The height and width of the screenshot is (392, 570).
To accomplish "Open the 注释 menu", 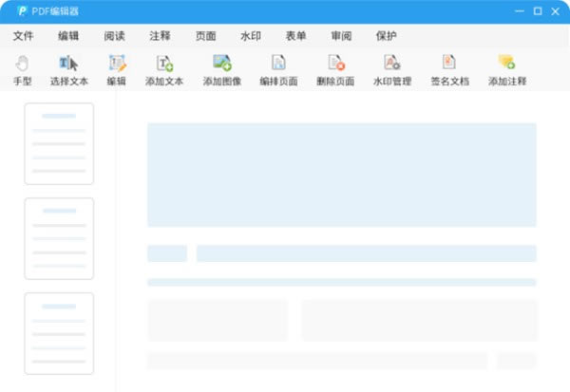I will tap(160, 36).
